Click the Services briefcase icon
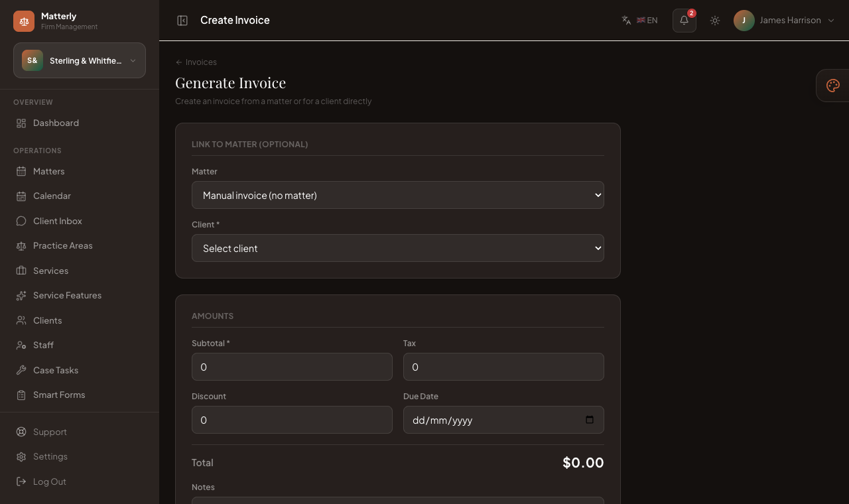The image size is (849, 504). (21, 271)
